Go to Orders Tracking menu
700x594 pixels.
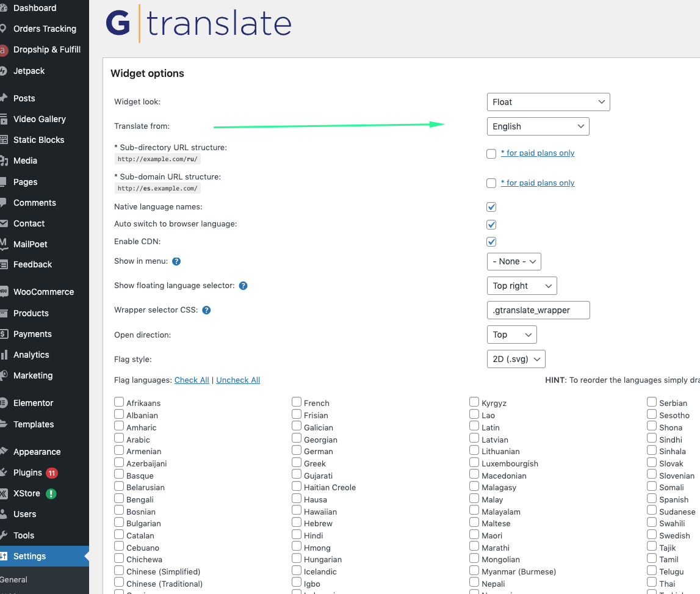point(44,29)
